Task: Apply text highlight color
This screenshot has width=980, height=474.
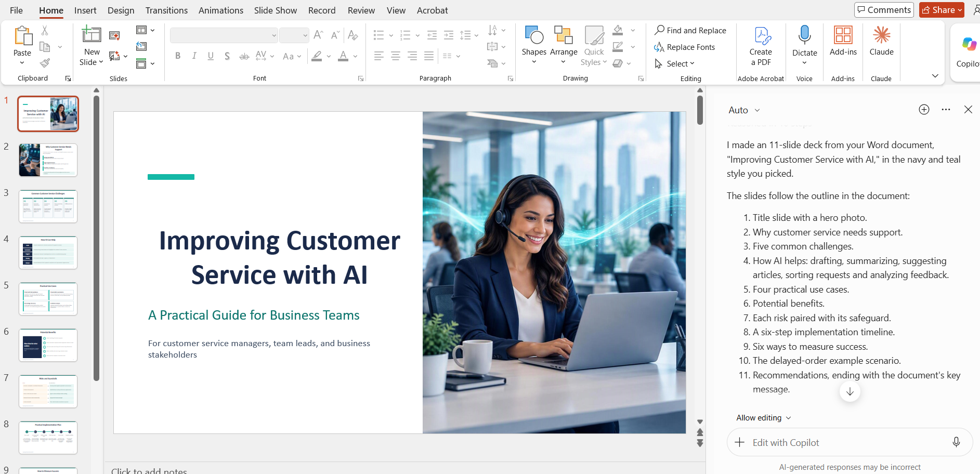Action: tap(317, 56)
